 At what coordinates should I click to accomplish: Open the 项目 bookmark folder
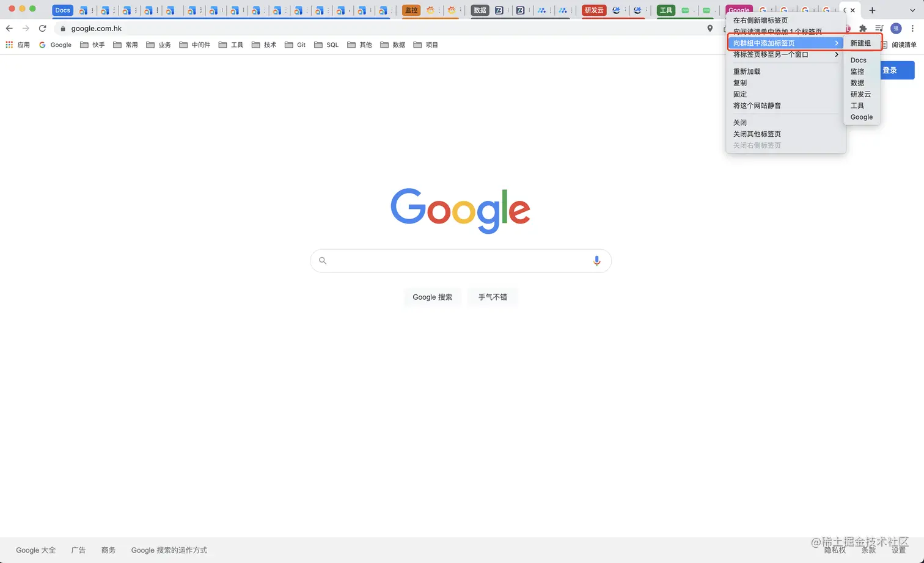tap(425, 45)
